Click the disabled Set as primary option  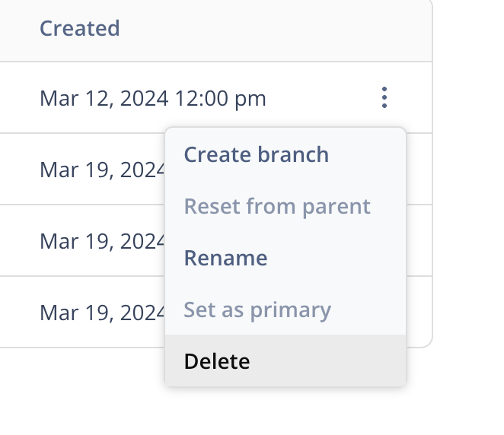pos(257,310)
